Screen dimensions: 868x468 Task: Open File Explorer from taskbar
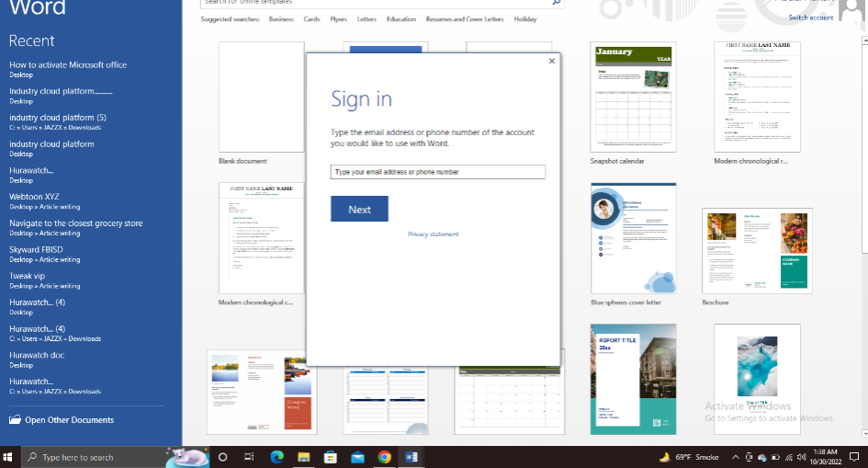303,457
